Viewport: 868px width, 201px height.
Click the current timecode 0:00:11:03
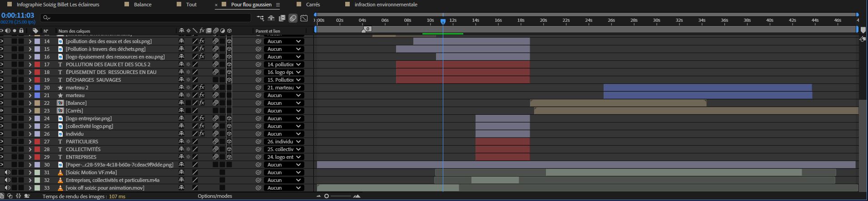tap(18, 15)
